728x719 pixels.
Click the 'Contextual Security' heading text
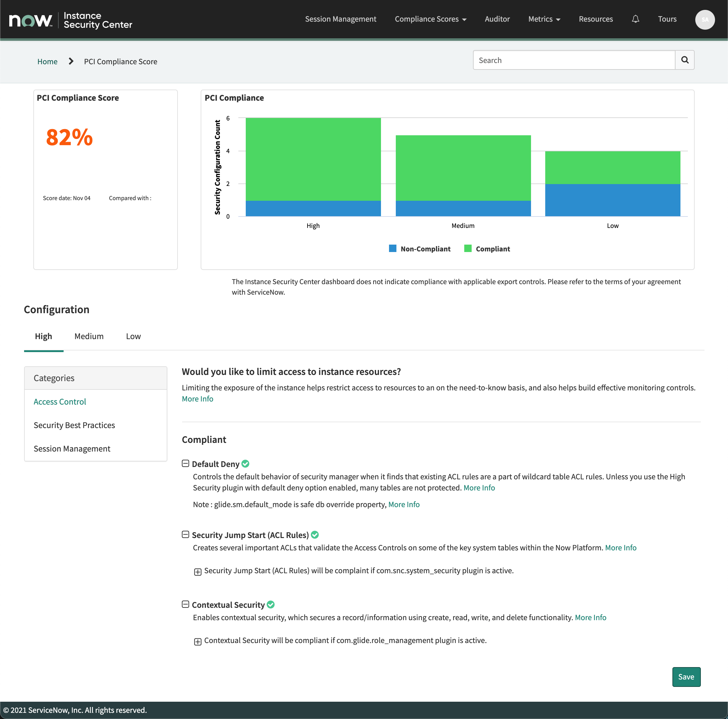[x=228, y=605]
